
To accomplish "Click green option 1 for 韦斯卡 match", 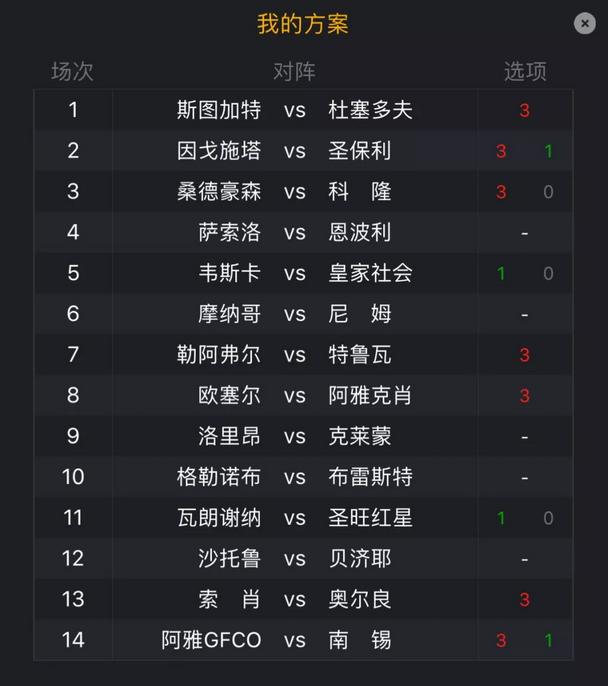I will [501, 273].
